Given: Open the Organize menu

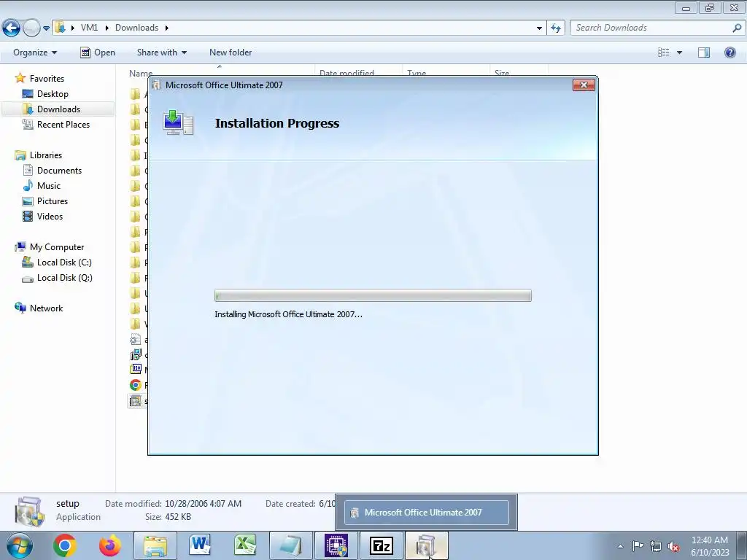Looking at the screenshot, I should click(35, 52).
